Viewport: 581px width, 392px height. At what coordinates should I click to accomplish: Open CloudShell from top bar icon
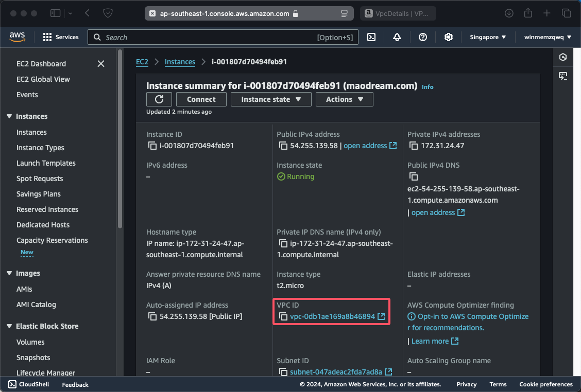coord(371,37)
